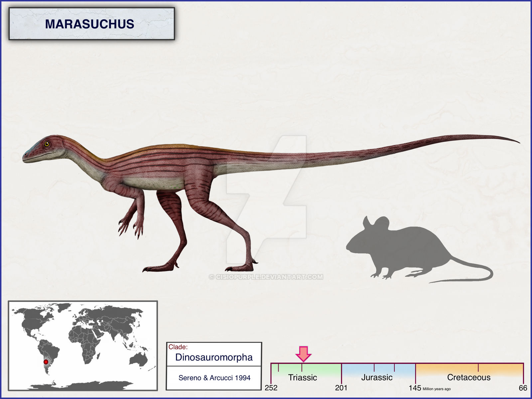Click the '201' timeline value
The image size is (532, 399).
[x=341, y=388]
